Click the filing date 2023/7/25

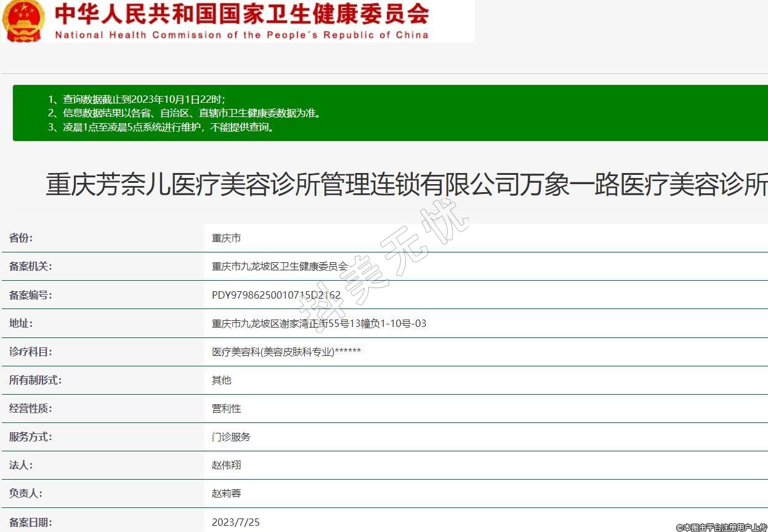[x=236, y=522]
